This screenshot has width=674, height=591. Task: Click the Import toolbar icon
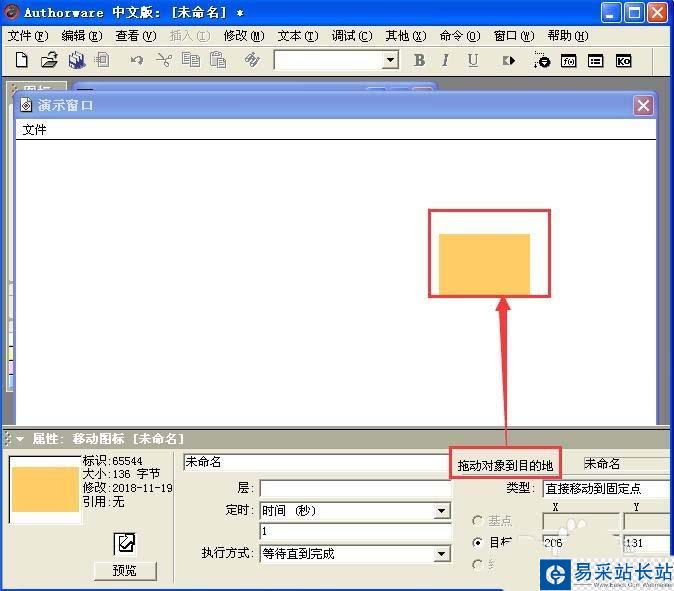tap(102, 60)
